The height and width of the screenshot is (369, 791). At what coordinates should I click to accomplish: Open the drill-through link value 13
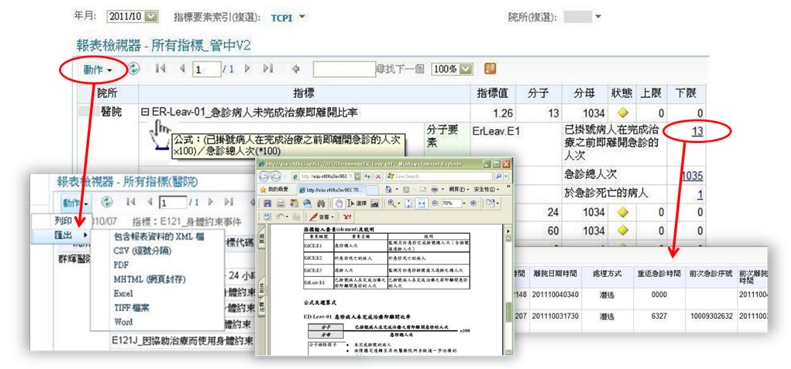click(x=698, y=132)
